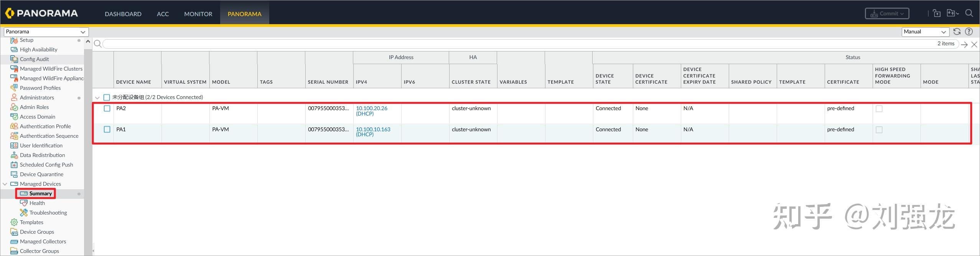
Task: Click the Admin Roles icon
Action: tap(14, 107)
